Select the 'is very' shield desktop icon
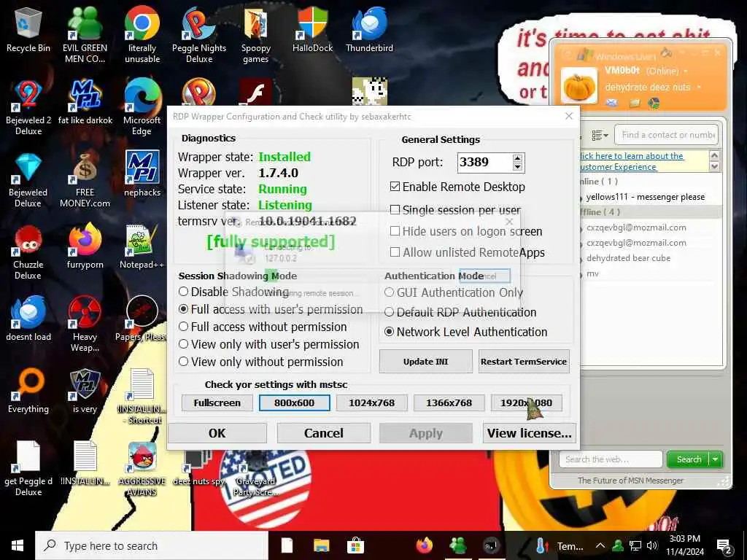Image resolution: width=747 pixels, height=560 pixels. coord(85,391)
